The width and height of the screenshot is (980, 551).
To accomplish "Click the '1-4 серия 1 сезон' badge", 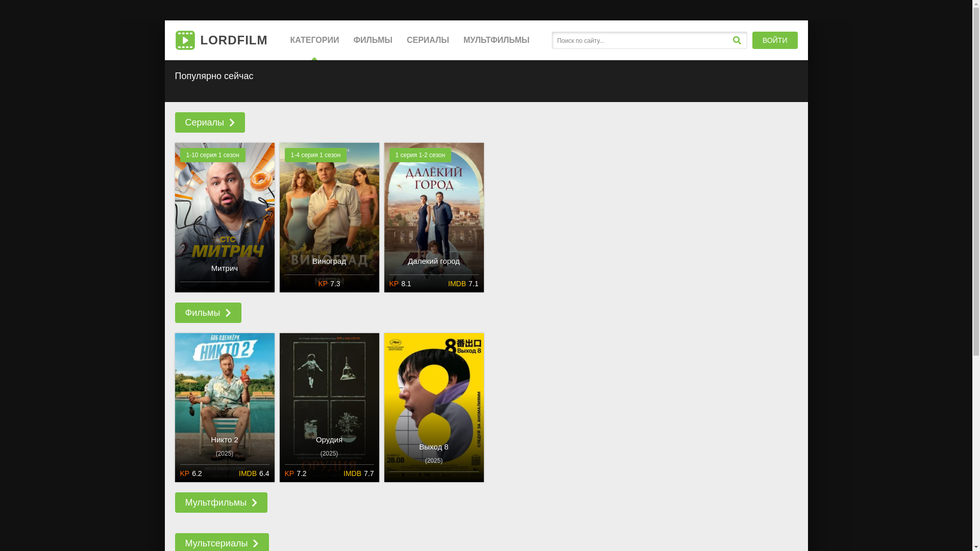I will pos(315,155).
